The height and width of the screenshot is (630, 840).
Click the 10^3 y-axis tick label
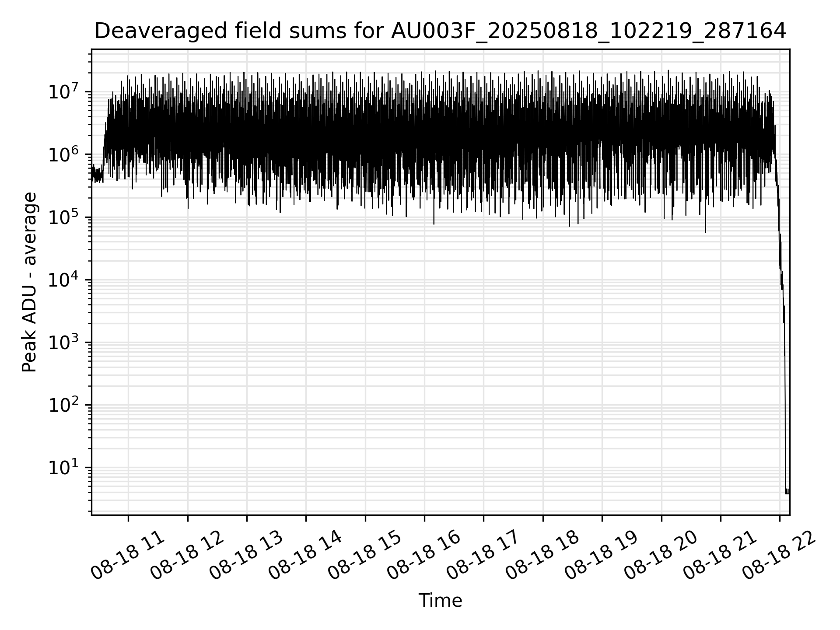tap(64, 342)
